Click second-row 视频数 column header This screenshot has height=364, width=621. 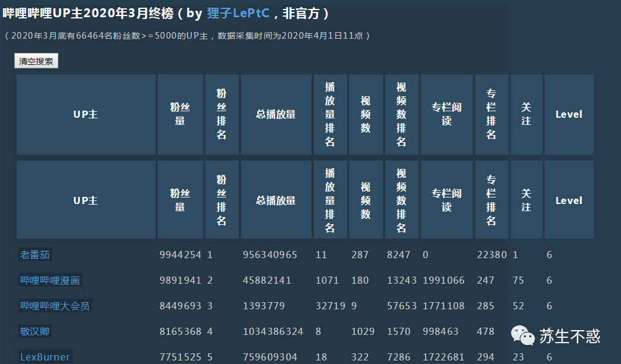[x=366, y=200]
